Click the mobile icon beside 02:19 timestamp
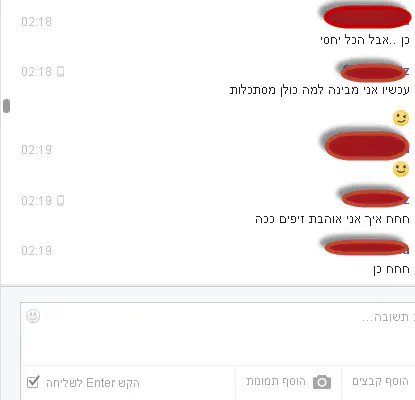Screen dimensions: 415x400 click(60, 200)
